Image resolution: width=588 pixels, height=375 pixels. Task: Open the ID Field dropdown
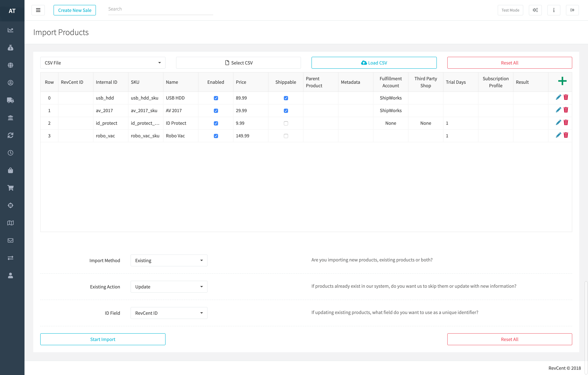(169, 313)
